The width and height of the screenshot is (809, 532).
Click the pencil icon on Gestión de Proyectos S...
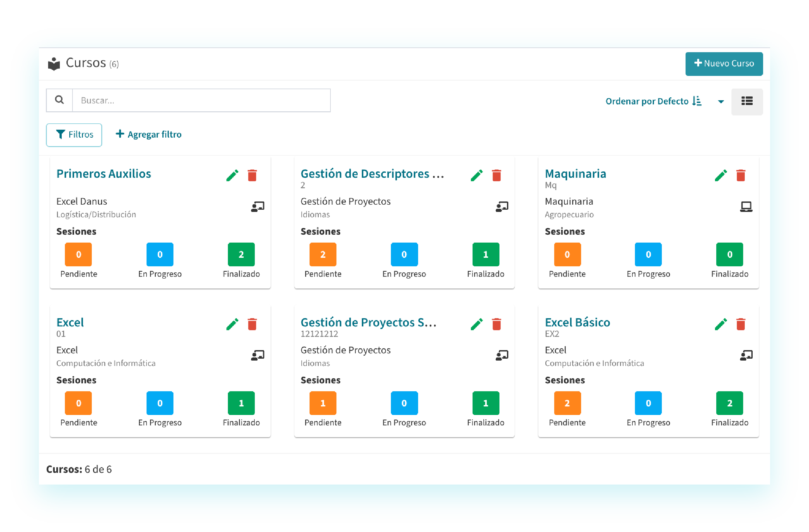477,324
